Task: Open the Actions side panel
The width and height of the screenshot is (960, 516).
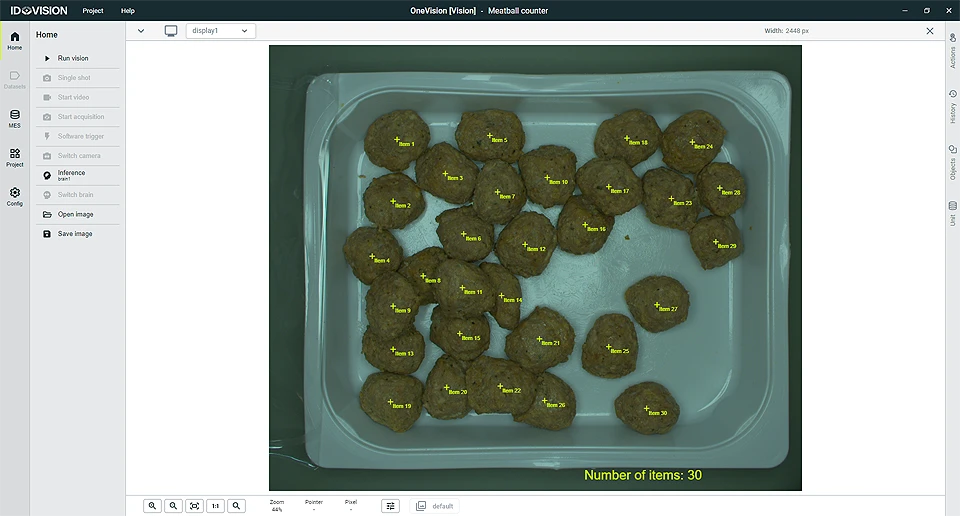Action: coord(953,50)
